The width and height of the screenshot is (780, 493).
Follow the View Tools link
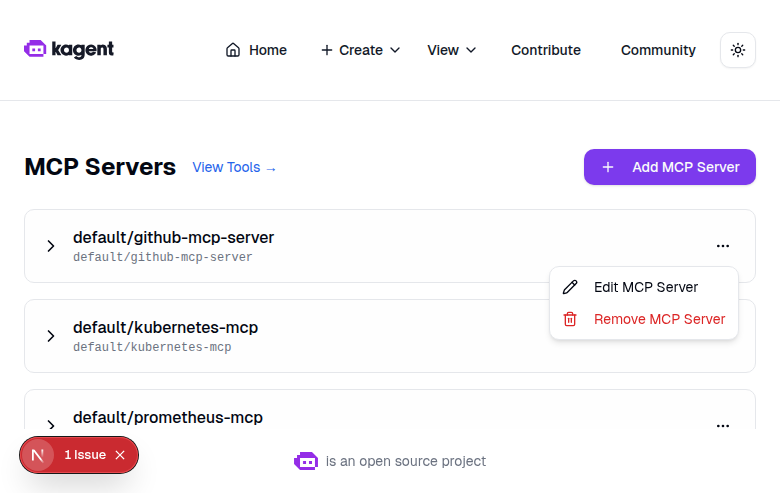point(234,168)
